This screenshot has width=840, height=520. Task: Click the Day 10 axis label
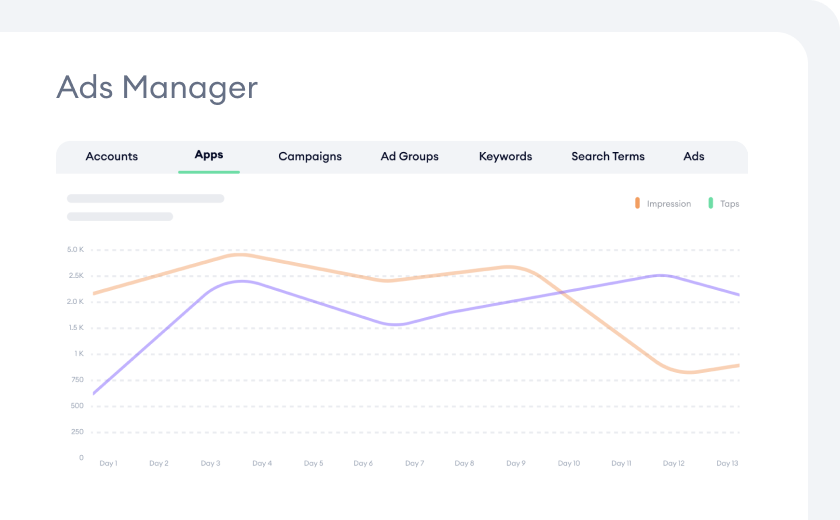pyautogui.click(x=568, y=463)
